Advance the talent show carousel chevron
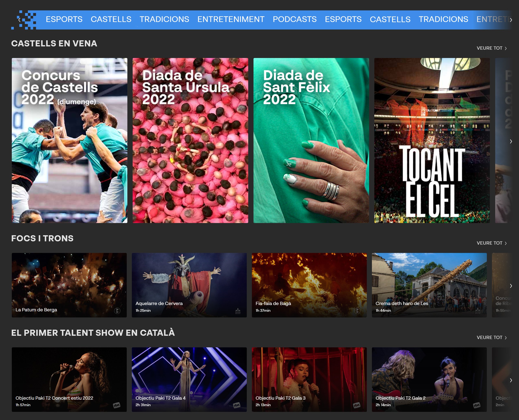 pyautogui.click(x=511, y=380)
